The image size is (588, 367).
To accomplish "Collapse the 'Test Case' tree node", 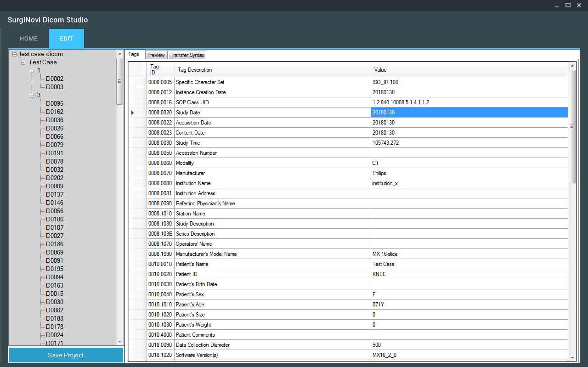I will pyautogui.click(x=23, y=62).
